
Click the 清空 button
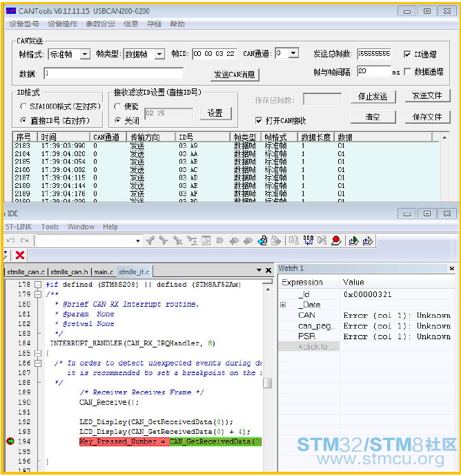(x=373, y=117)
